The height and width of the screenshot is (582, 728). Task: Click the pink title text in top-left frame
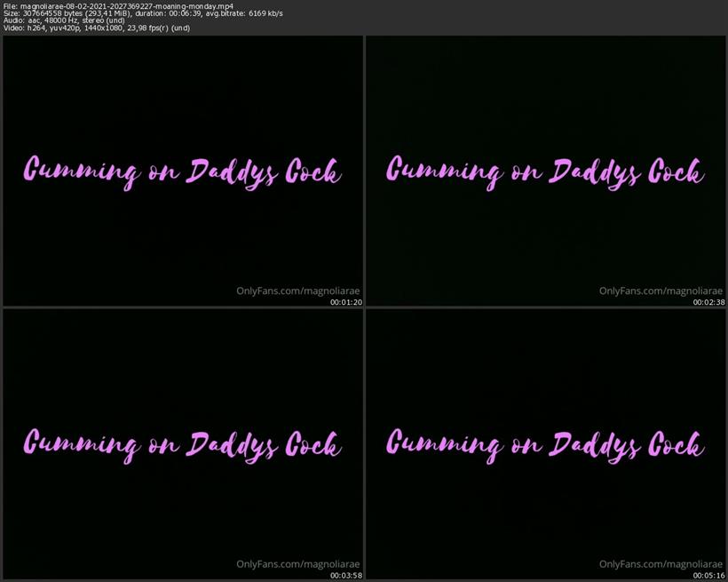182,170
